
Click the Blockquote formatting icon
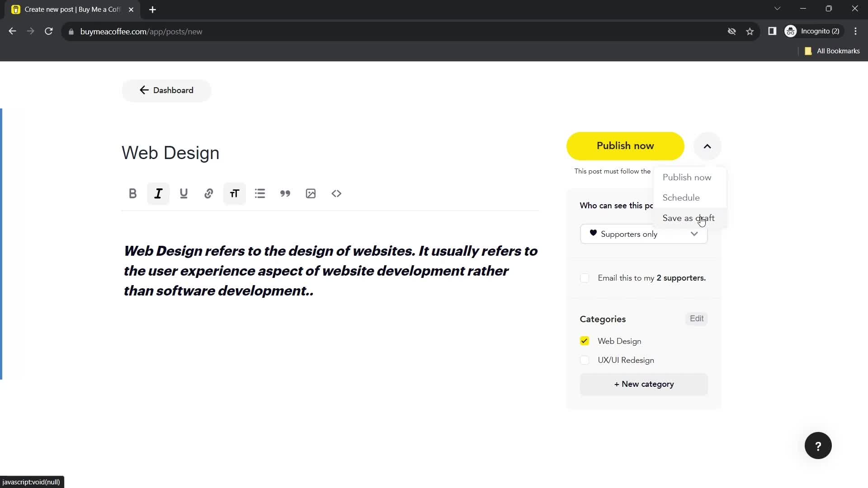coord(286,193)
